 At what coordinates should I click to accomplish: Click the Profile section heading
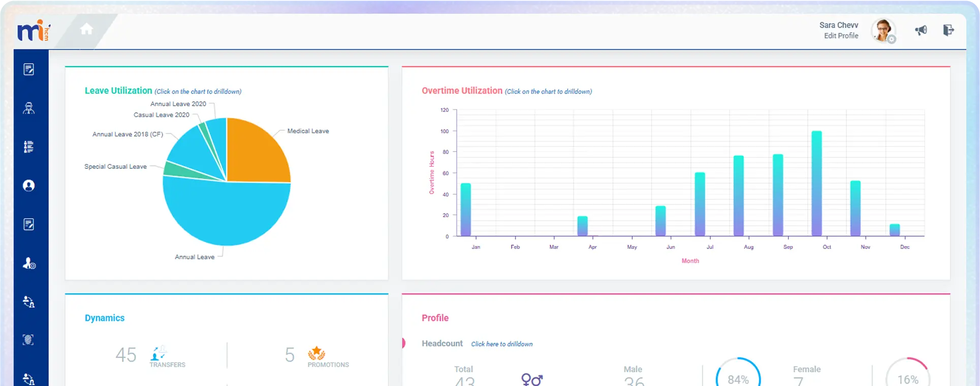(x=435, y=318)
